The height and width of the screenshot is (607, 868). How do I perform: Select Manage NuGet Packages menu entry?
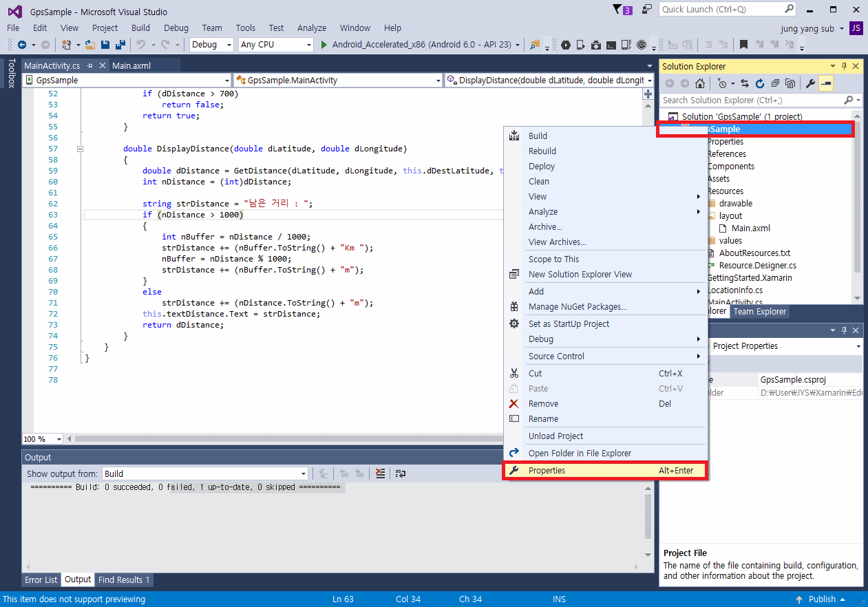point(604,307)
